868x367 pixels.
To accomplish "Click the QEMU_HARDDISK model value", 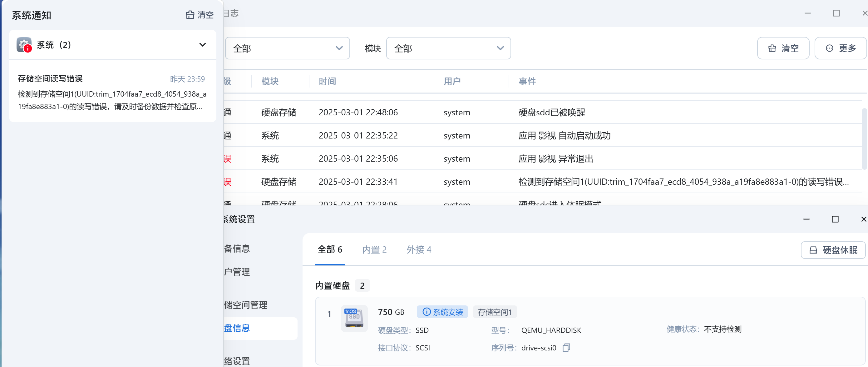I will pos(551,330).
